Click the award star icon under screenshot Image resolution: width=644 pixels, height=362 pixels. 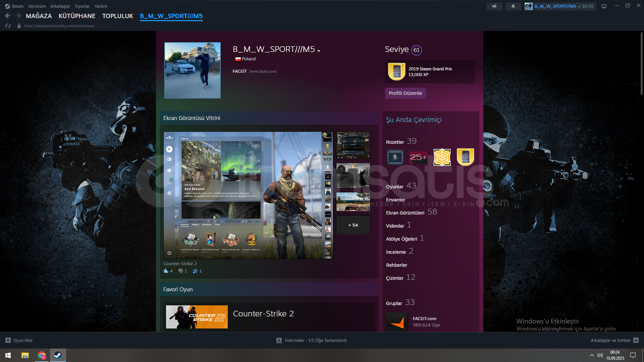click(195, 271)
